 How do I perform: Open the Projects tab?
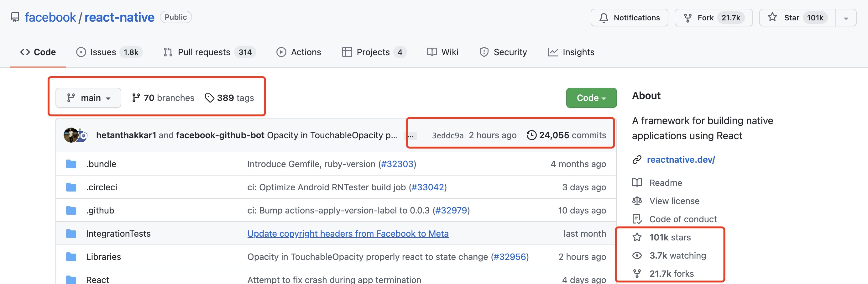pyautogui.click(x=374, y=52)
